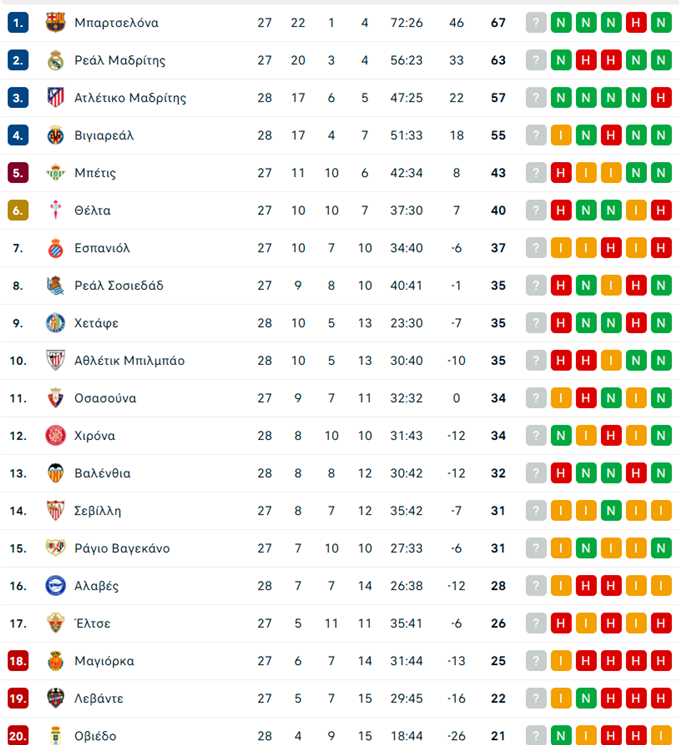Screen dimensions: 679x745
Task: Select the Mallorca crest icon
Action: 55,661
